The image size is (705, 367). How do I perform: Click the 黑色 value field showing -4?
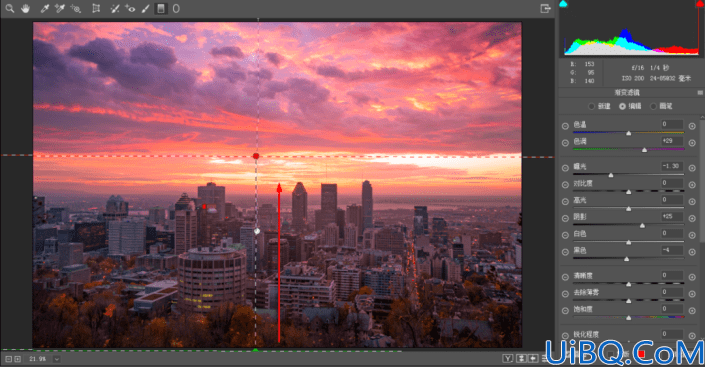[672, 250]
